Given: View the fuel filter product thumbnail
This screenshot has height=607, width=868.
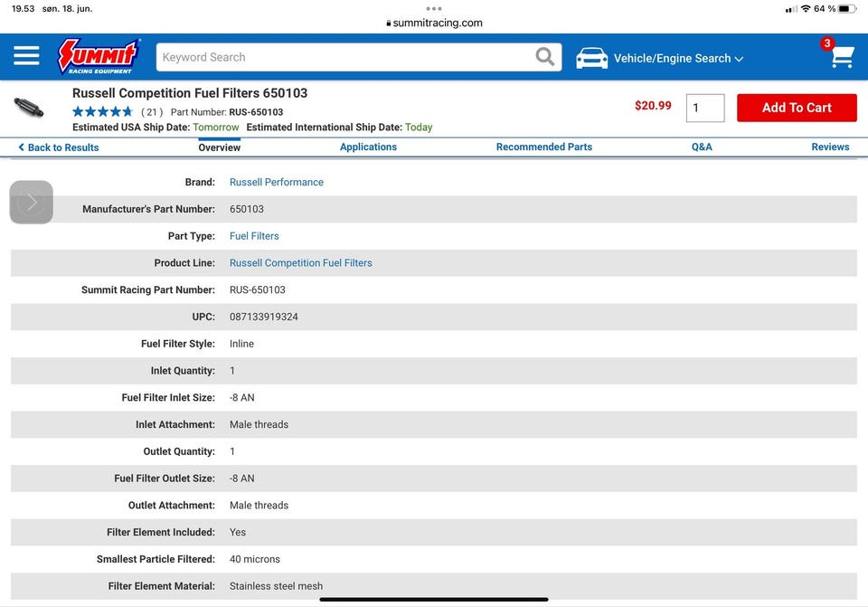Looking at the screenshot, I should (29, 108).
